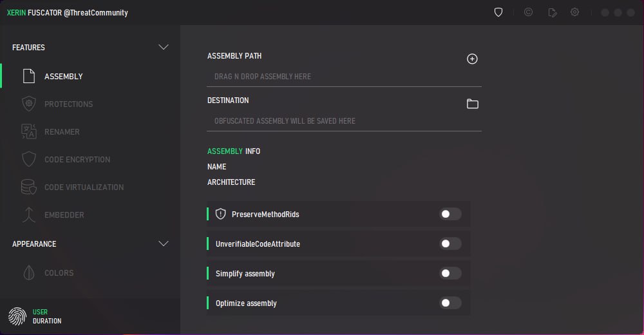Go to the Renamer section
This screenshot has height=335, width=644.
(62, 131)
